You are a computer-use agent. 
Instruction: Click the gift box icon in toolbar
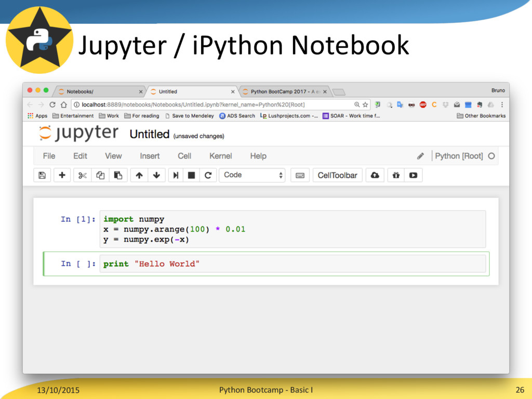point(396,175)
